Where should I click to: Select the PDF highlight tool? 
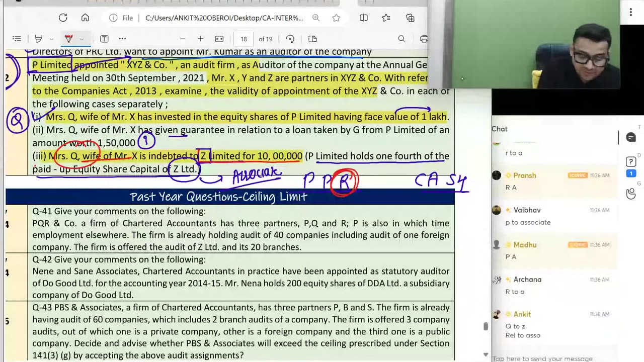tap(38, 39)
